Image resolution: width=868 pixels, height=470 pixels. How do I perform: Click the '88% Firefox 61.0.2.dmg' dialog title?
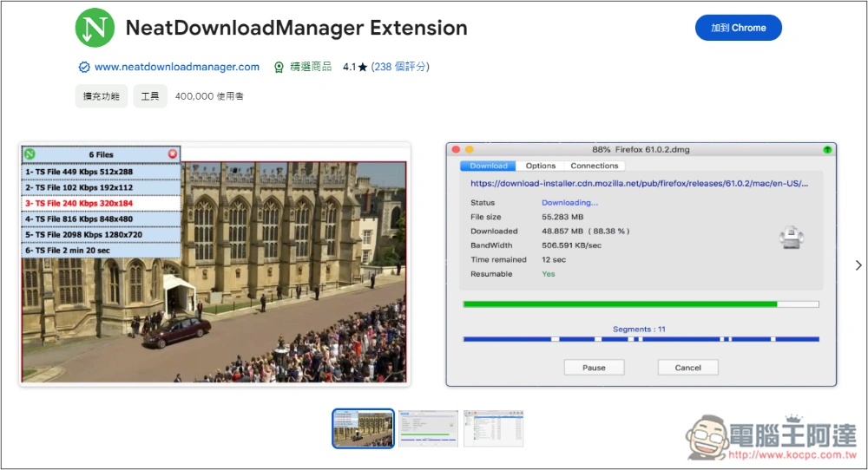pos(641,149)
